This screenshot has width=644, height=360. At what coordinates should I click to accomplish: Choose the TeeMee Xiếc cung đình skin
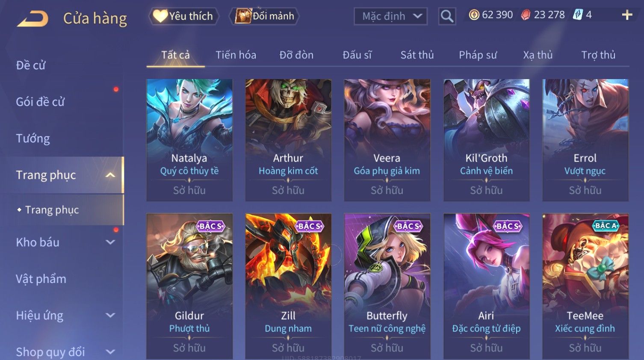pos(585,286)
